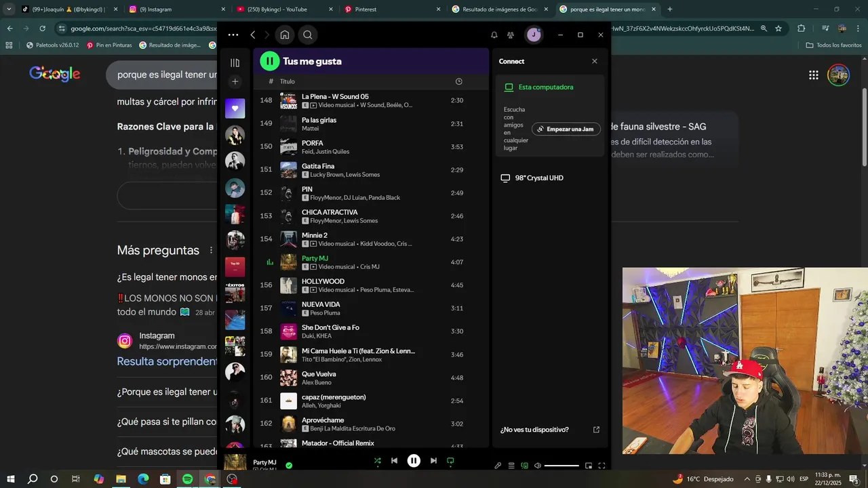This screenshot has width=868, height=488.
Task: Adjust the Spotify volume slider
Action: click(x=561, y=466)
